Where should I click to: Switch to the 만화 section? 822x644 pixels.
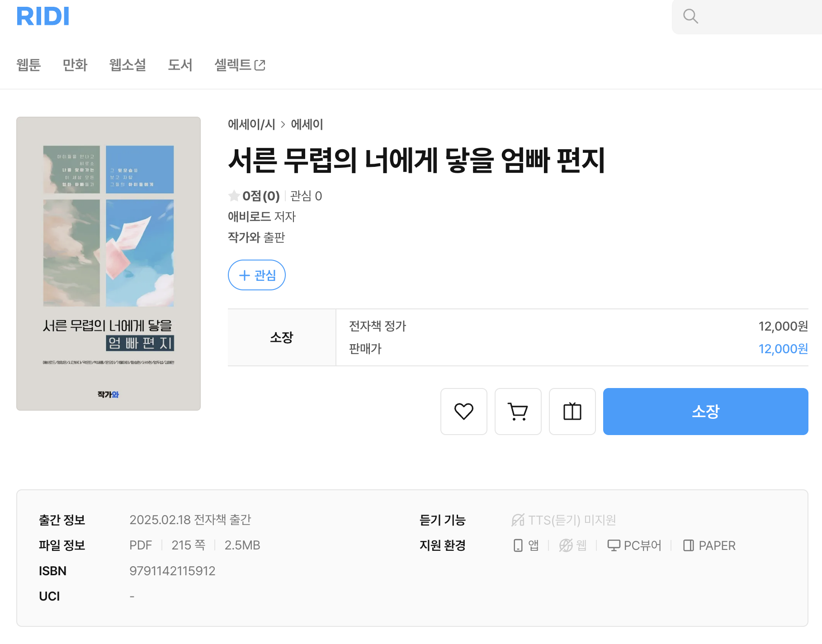click(x=75, y=65)
